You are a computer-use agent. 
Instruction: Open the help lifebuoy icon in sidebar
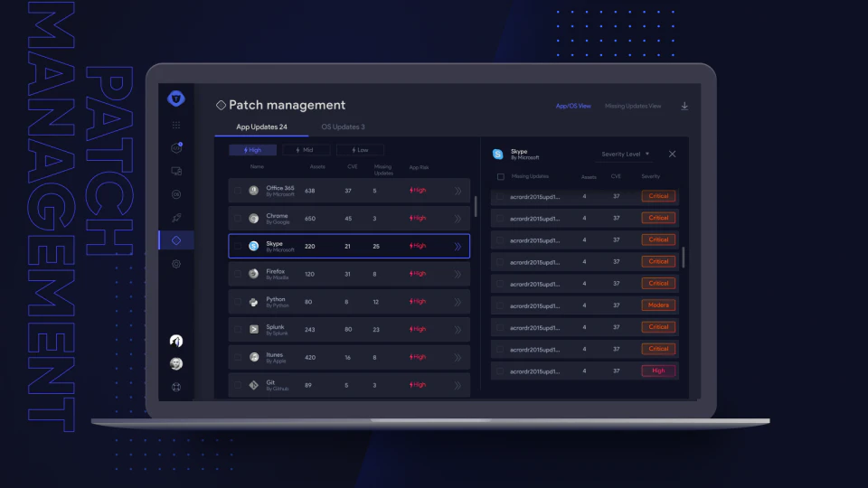coord(176,387)
